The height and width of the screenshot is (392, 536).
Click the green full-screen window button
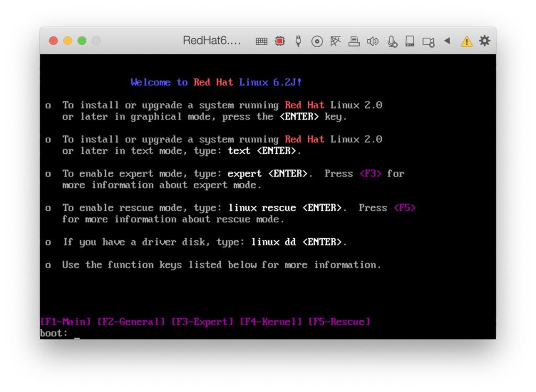pos(82,41)
